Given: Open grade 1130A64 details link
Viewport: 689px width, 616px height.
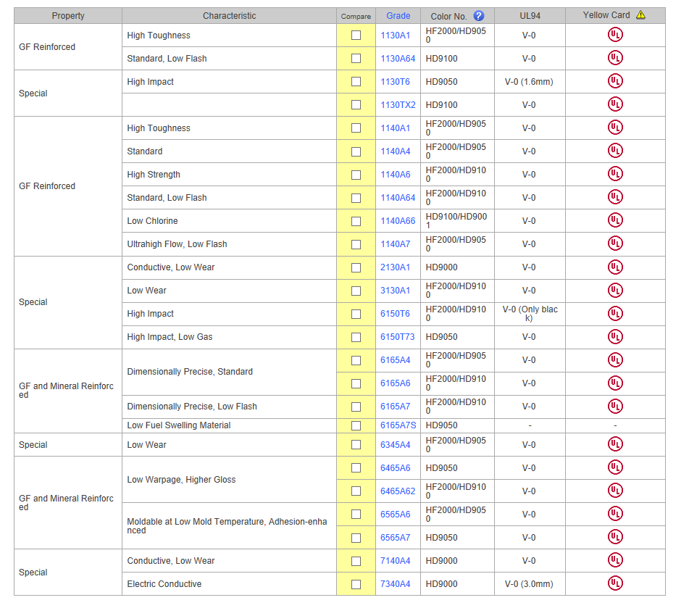Looking at the screenshot, I should 398,59.
